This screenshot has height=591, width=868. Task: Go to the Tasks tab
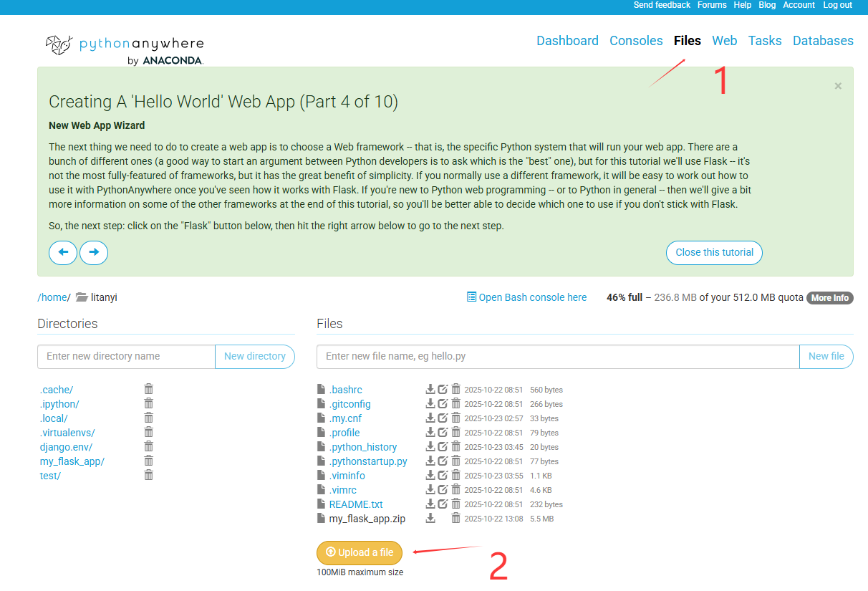(765, 41)
